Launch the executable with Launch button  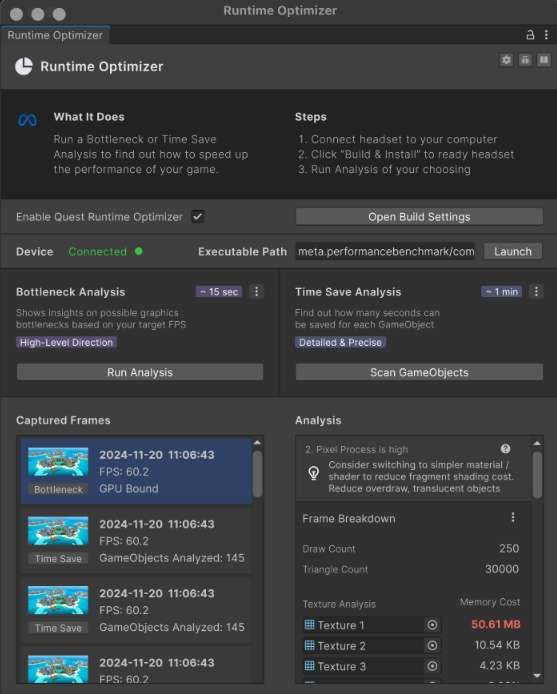[513, 251]
